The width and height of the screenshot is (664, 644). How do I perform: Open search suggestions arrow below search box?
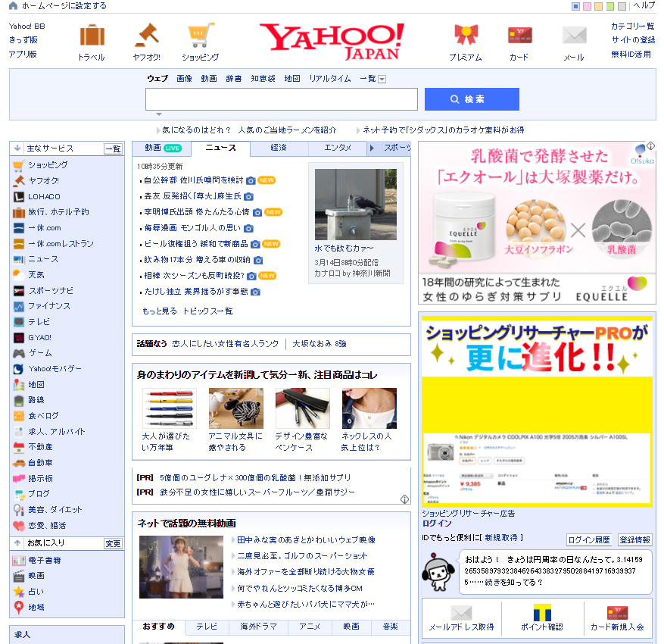click(159, 114)
